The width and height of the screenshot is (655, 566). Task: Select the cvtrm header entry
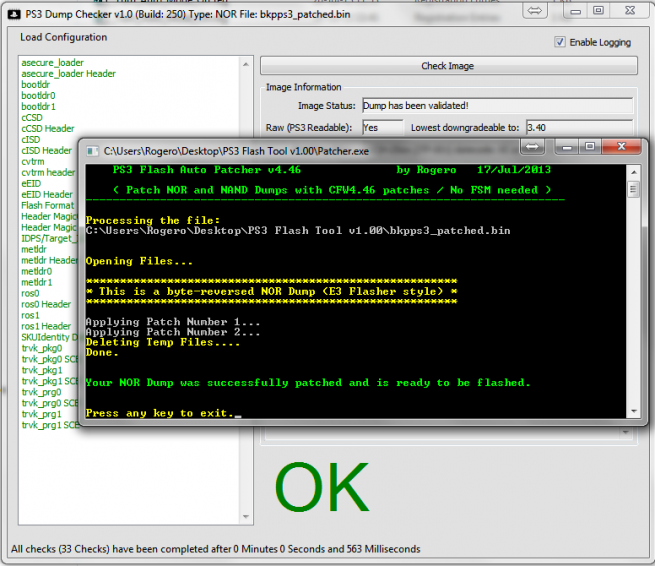tap(48, 172)
